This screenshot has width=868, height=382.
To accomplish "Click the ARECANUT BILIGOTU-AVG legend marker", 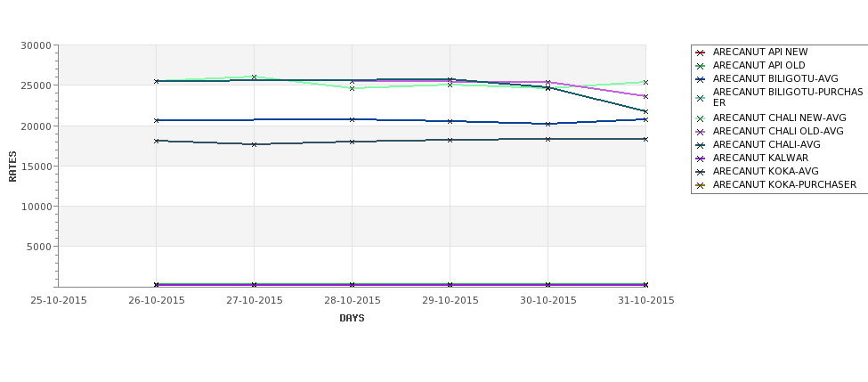I will (x=701, y=79).
